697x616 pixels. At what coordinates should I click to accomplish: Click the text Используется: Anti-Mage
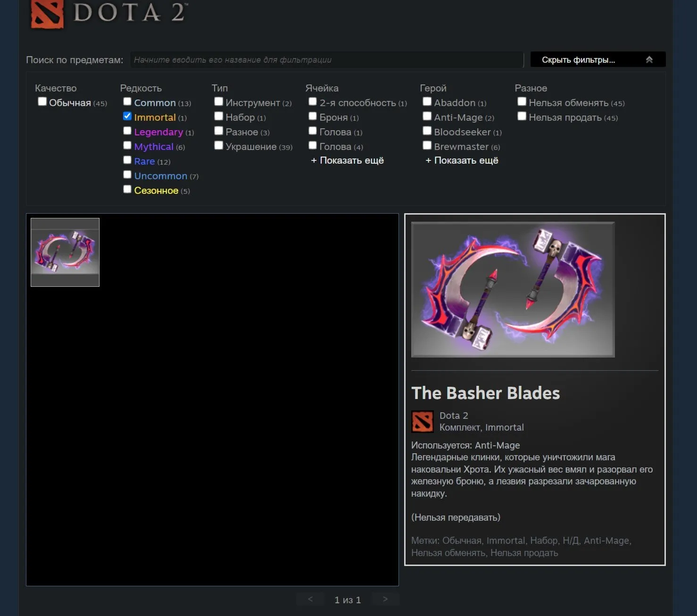point(465,445)
